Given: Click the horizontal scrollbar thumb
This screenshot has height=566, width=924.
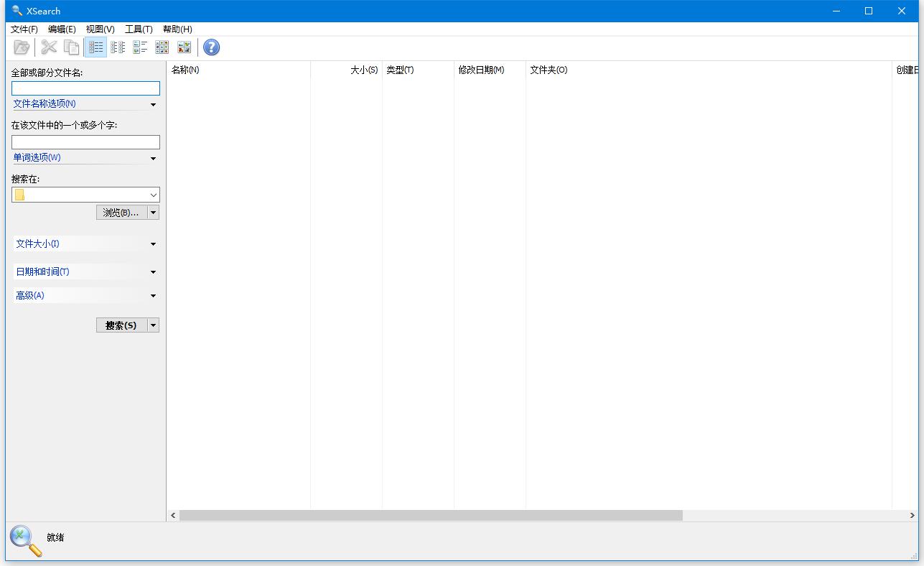Looking at the screenshot, I should (431, 515).
